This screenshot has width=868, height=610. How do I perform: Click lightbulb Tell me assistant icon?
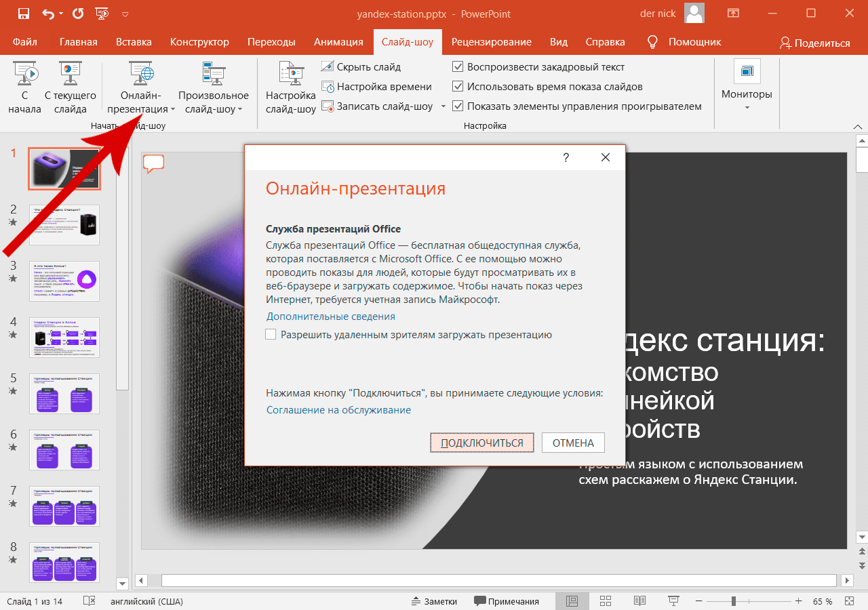(x=653, y=42)
